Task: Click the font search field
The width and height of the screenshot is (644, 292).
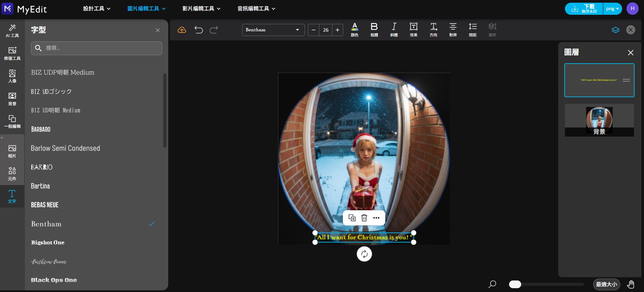Action: 97,48
